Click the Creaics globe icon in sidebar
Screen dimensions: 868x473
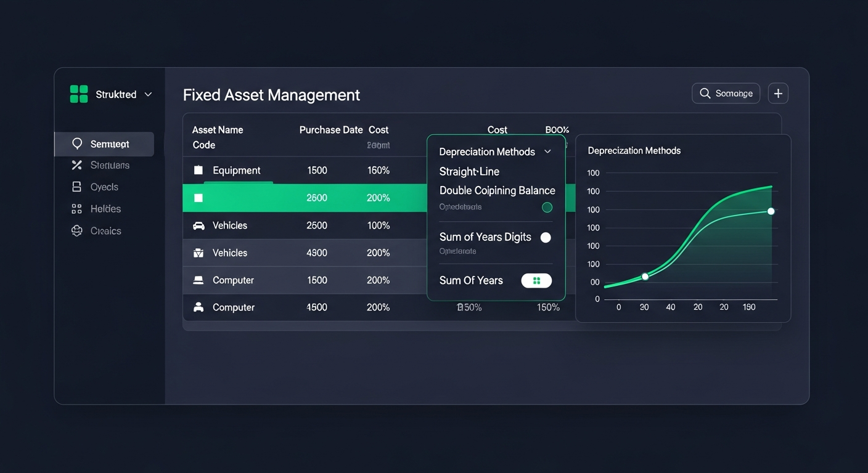[x=76, y=230]
